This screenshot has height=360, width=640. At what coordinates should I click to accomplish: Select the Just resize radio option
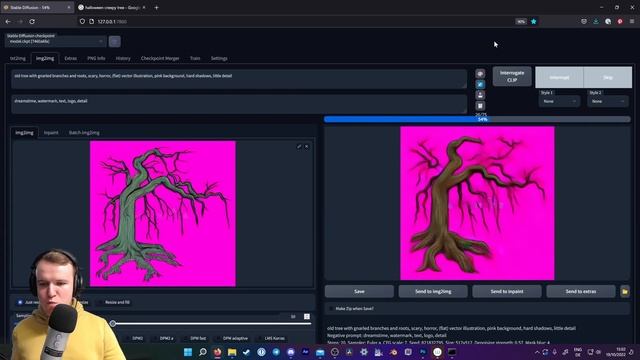[x=20, y=302]
